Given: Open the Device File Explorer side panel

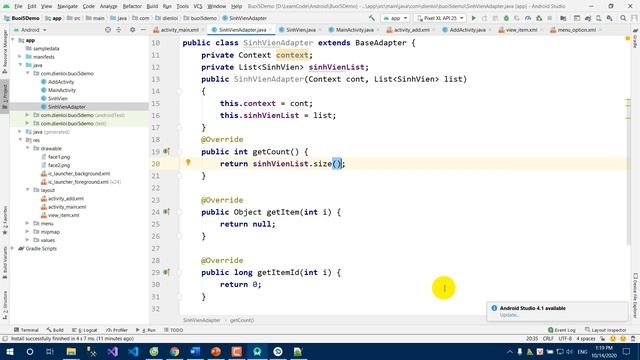Looking at the screenshot, I should point(636,295).
